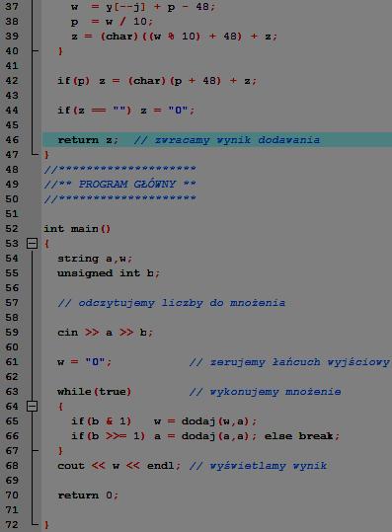This screenshot has height=532, width=392.
Task: Click 'a = dodaj(a,a);' on line 66
Action: [x=205, y=436]
